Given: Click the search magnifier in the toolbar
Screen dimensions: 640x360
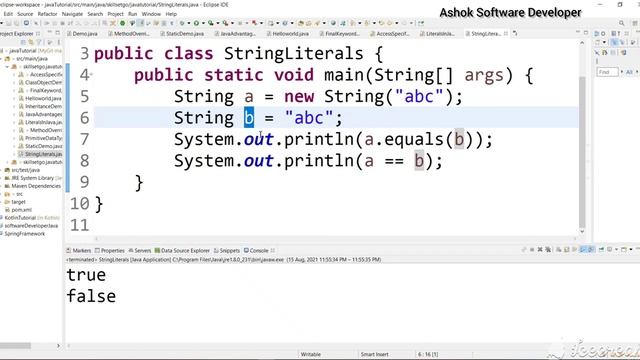Looking at the screenshot, I should click(x=621, y=23).
